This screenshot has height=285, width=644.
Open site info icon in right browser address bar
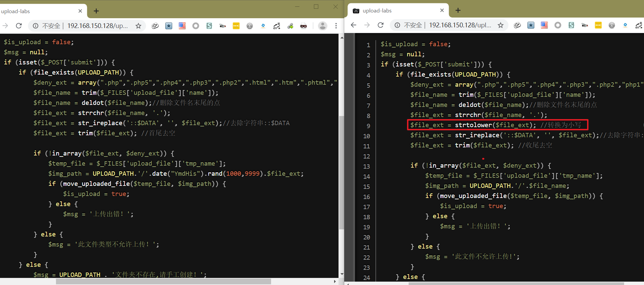tap(397, 25)
